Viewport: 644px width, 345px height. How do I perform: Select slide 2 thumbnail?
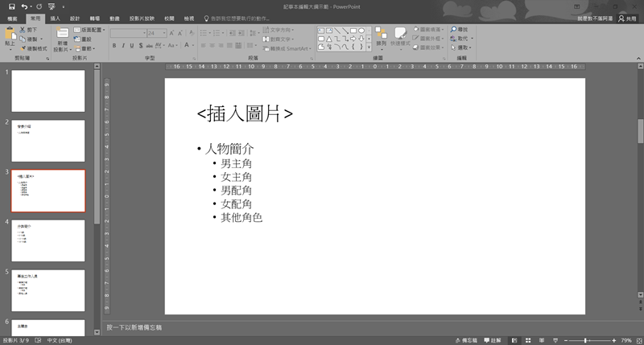click(48, 141)
